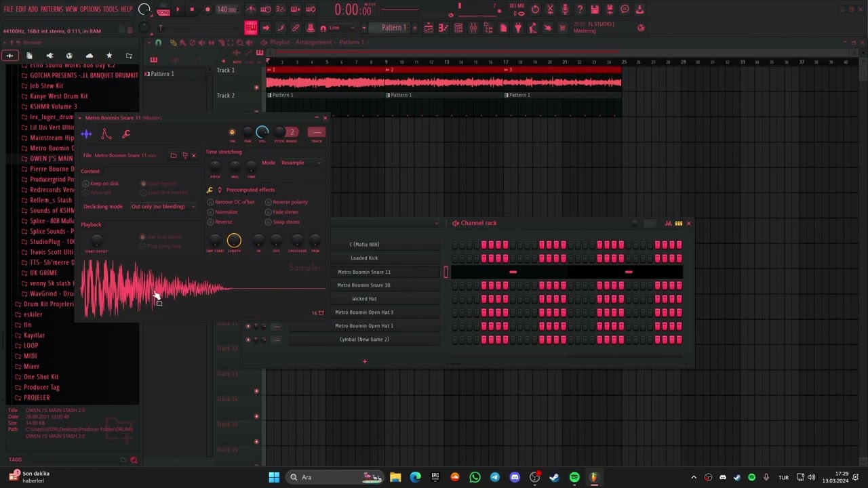Click the tempo 140 field
This screenshot has width=868, height=488.
tap(227, 9)
